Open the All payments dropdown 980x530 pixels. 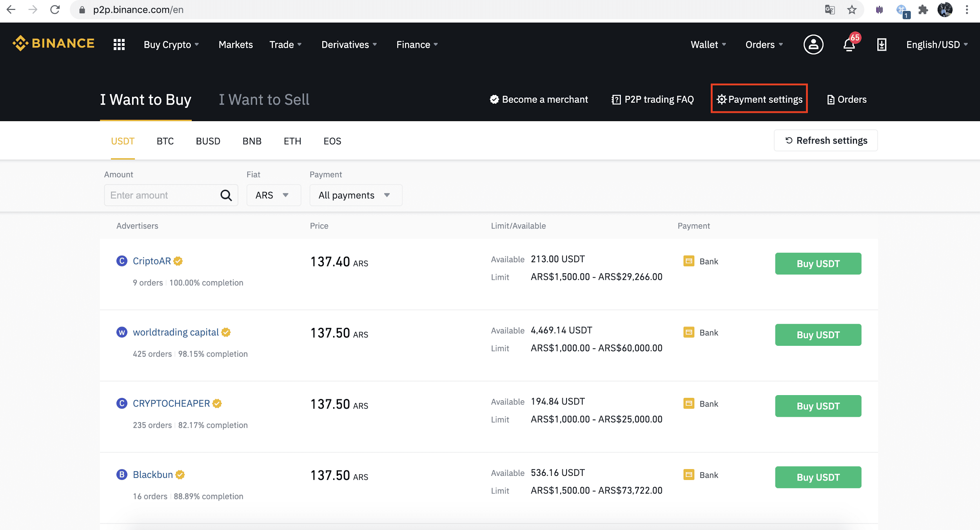pyautogui.click(x=356, y=195)
